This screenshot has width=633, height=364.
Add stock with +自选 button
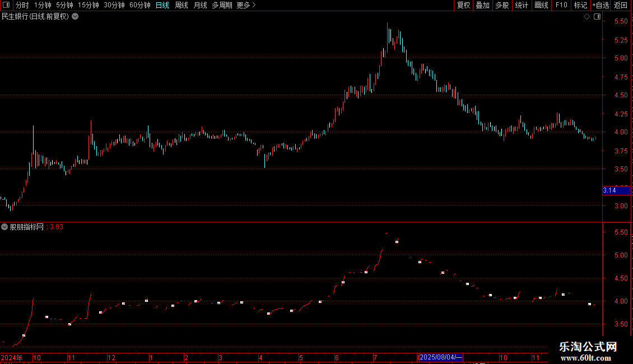point(601,5)
